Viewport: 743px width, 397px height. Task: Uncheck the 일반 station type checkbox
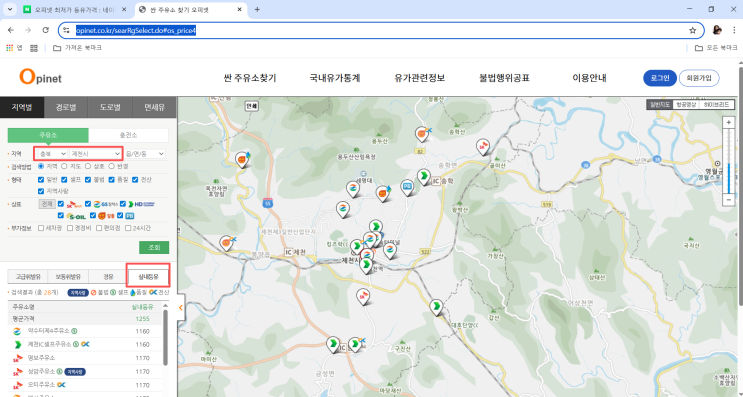pyautogui.click(x=41, y=180)
